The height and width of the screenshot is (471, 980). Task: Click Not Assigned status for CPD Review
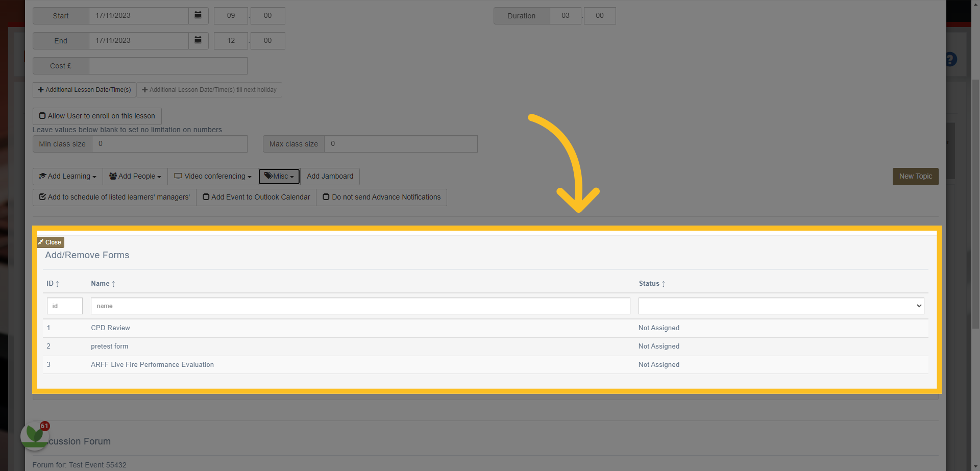[x=659, y=328]
